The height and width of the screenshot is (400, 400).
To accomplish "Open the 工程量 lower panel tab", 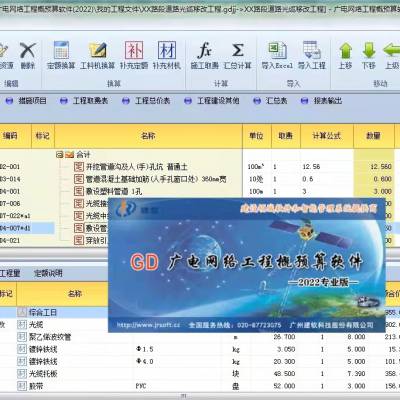I will [x=10, y=273].
